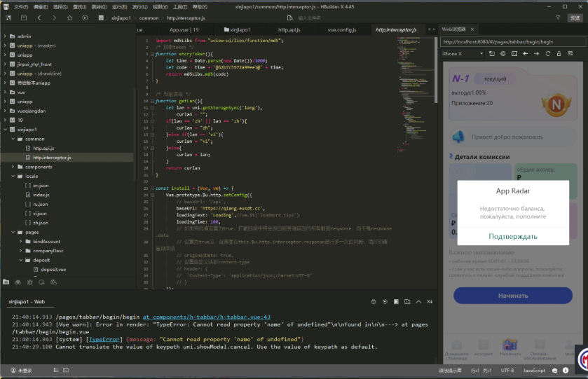Collapse the deposit folder
The width and height of the screenshot is (588, 379).
[20, 260]
